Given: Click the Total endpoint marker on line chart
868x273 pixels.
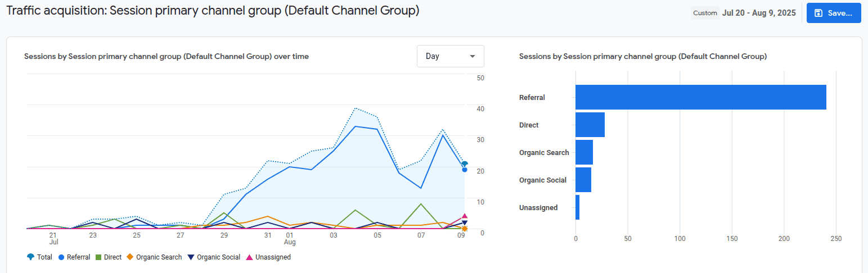Looking at the screenshot, I should coord(465,164).
